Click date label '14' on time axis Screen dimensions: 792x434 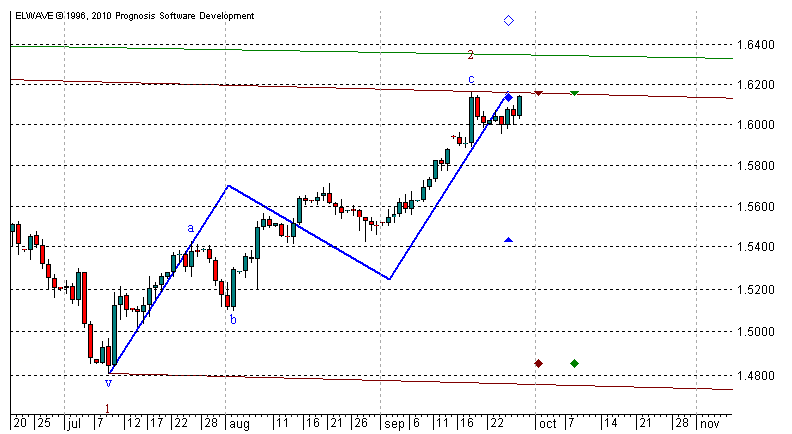611,422
